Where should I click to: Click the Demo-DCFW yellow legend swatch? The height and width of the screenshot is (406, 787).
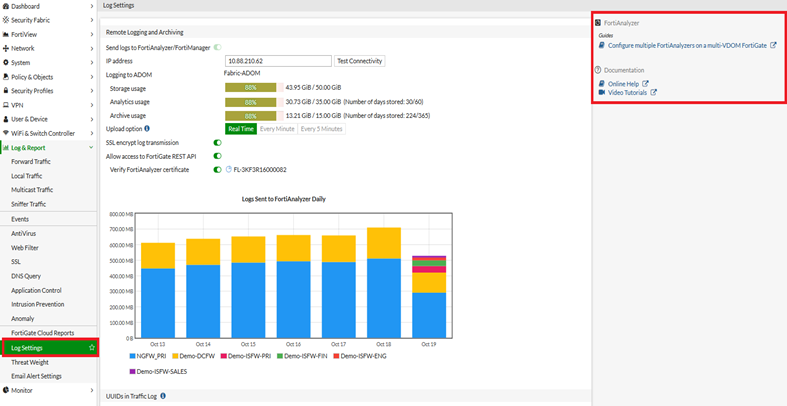point(175,356)
